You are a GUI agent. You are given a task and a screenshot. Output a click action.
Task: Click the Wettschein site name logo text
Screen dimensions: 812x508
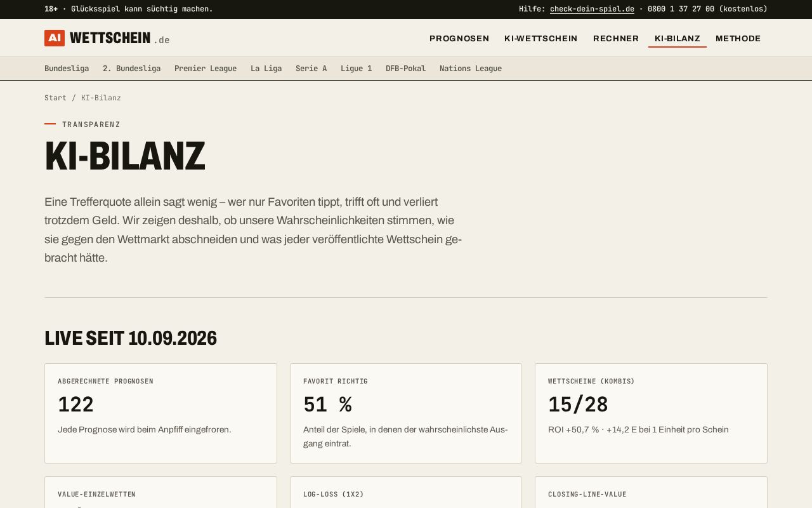pos(110,38)
